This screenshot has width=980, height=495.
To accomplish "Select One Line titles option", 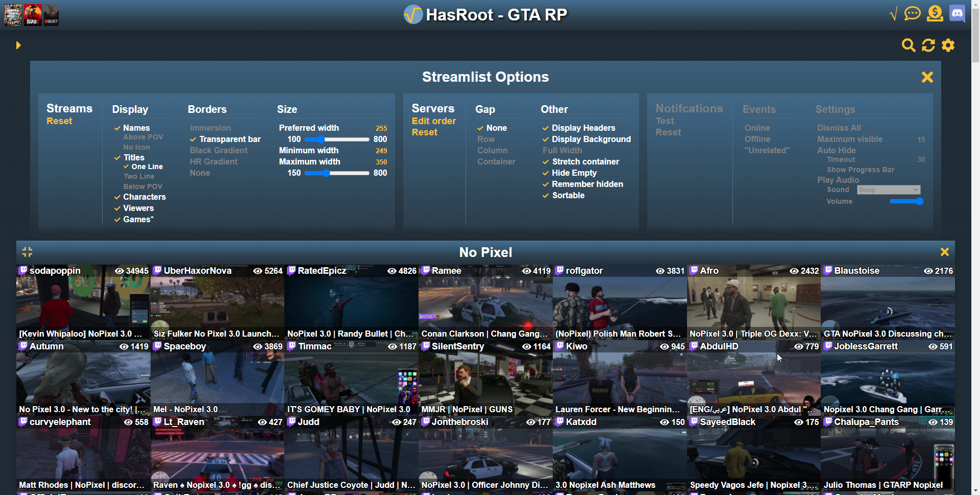I will click(x=143, y=167).
